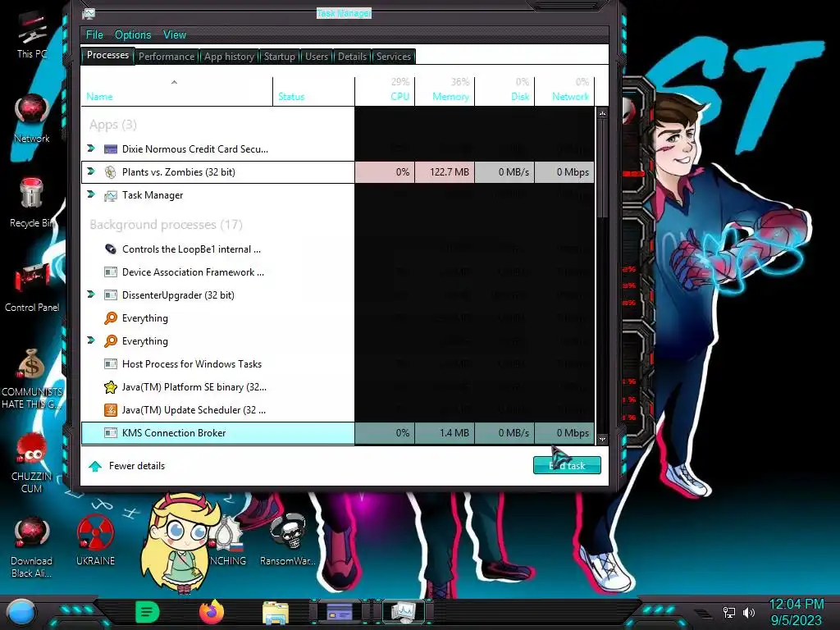Screen dimensions: 840x630
Task: Switch to Task Manager taskbar button
Action: (404, 612)
